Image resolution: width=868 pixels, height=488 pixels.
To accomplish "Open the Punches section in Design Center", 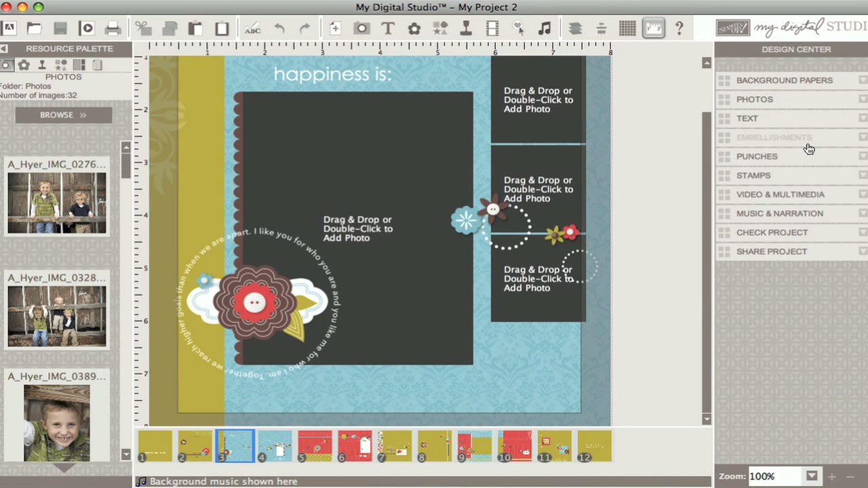I will pyautogui.click(x=757, y=156).
